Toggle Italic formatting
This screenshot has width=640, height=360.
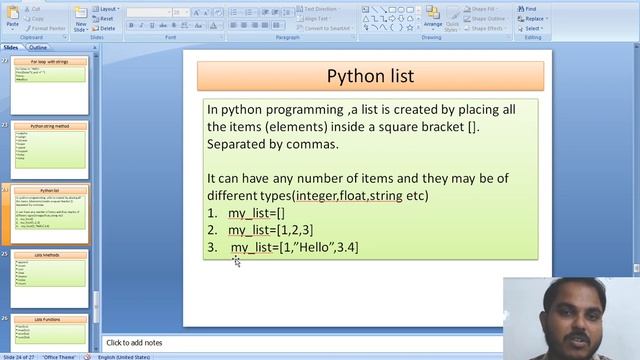141,26
